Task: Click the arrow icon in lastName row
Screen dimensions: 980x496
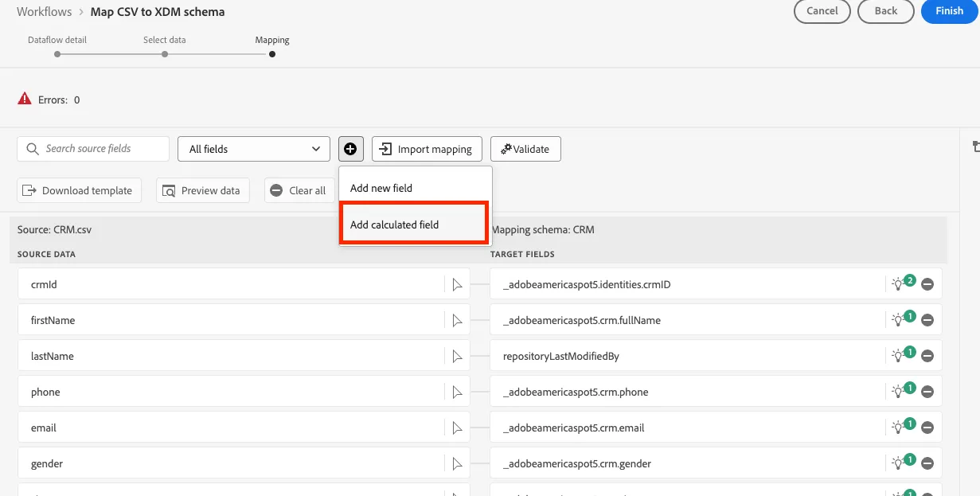Action: point(457,356)
